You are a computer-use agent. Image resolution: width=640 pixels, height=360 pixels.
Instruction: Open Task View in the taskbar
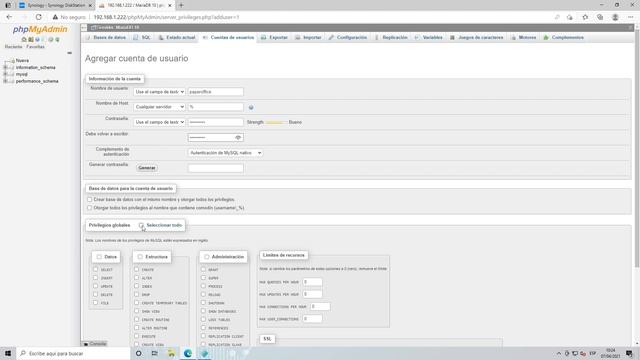tap(155, 353)
